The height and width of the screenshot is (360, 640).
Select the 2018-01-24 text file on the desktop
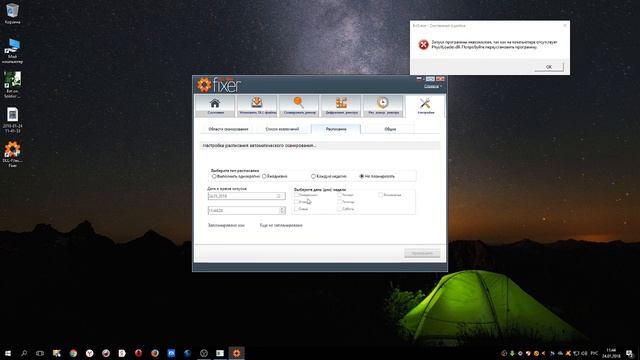(x=12, y=120)
